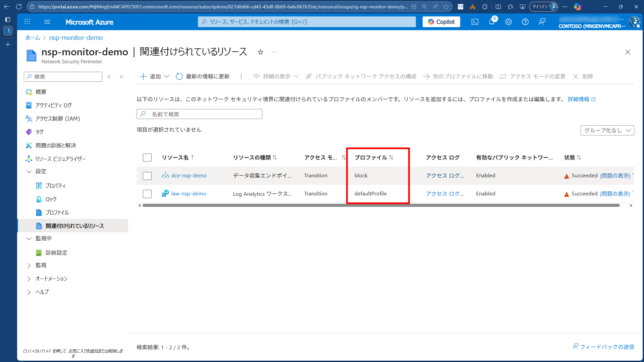Open the help and support icon

[x=525, y=22]
